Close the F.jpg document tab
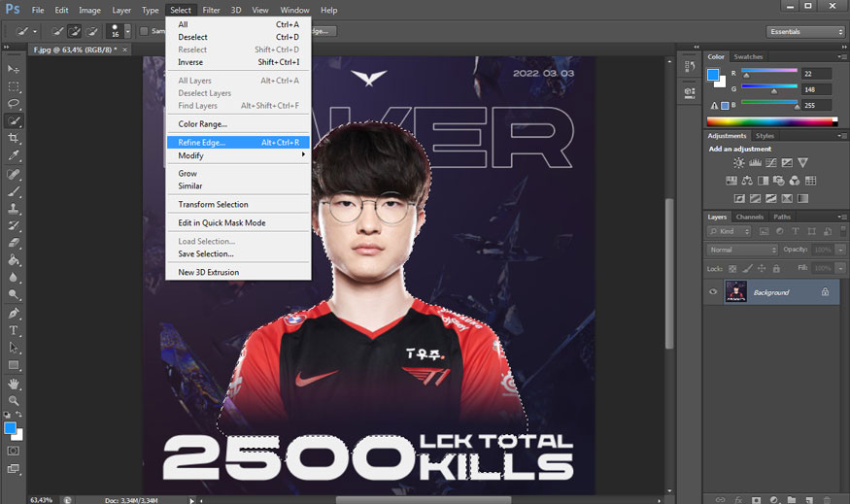The height and width of the screenshot is (504, 850). 124,50
